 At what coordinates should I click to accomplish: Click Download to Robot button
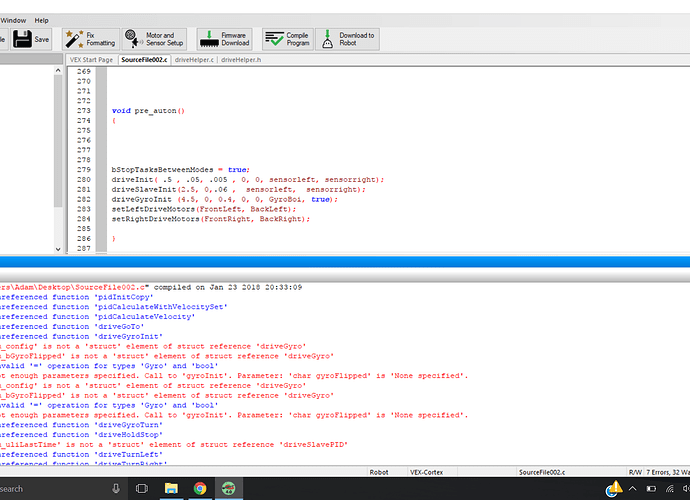(347, 39)
